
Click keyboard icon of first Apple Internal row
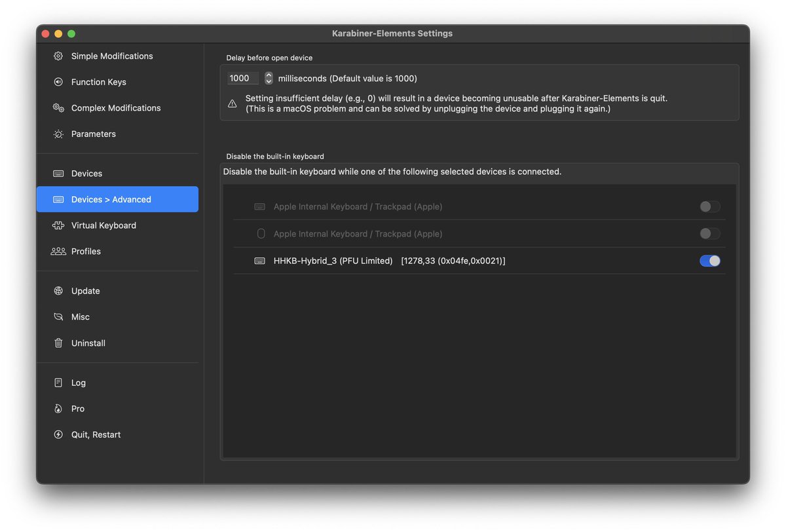(x=260, y=206)
